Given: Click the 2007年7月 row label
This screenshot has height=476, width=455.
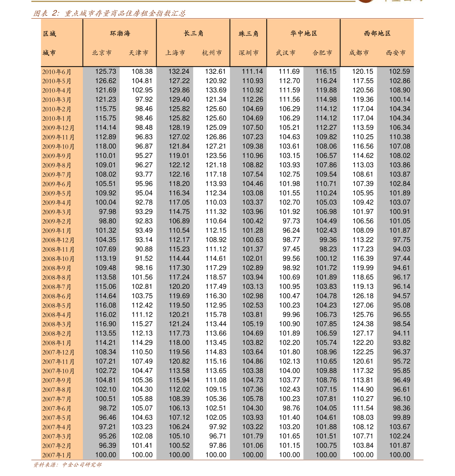Looking at the screenshot, I should [57, 399].
